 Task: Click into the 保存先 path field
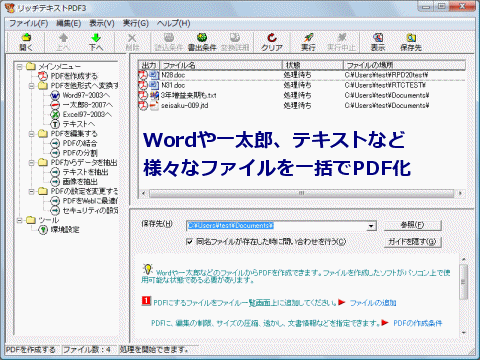click(276, 226)
